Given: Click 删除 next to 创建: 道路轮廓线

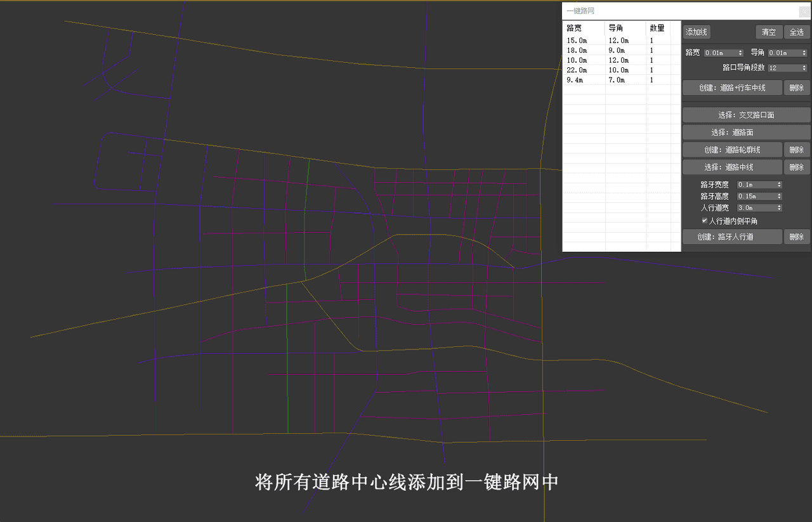Looking at the screenshot, I should tap(797, 150).
